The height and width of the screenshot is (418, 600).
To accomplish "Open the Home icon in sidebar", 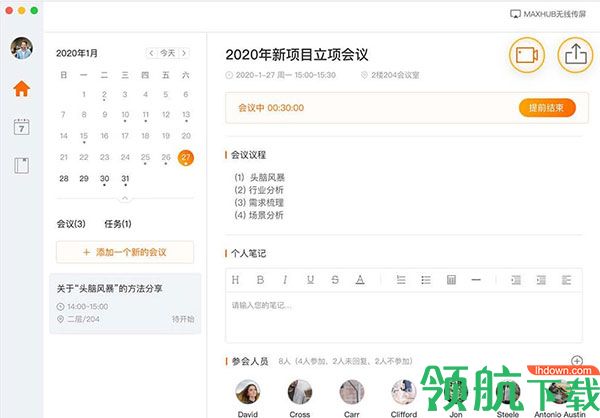I will [x=21, y=88].
